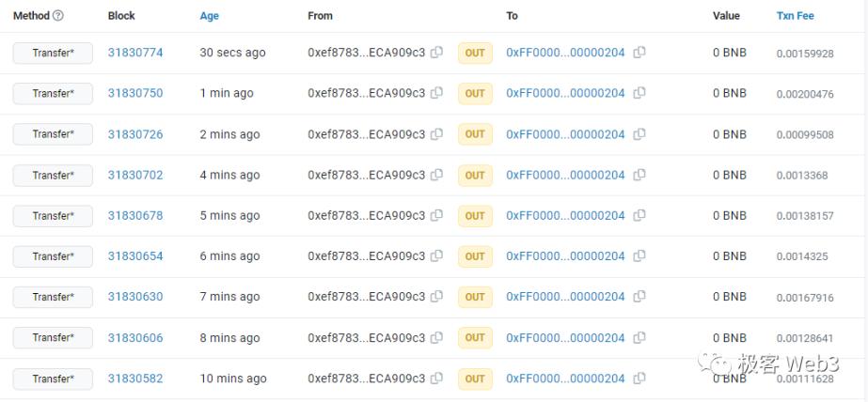Copy To address in block 31830582 row
This screenshot has height=402, width=868.
click(639, 379)
